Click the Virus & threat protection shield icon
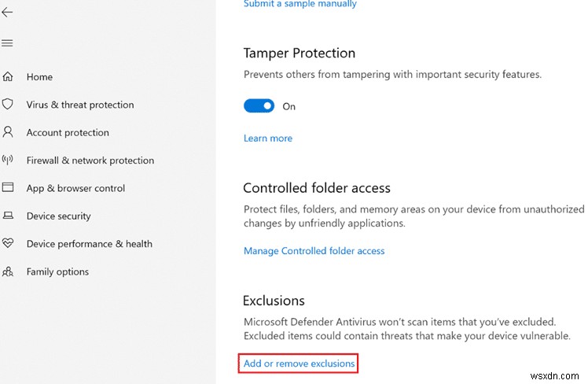Screen dimensions: 588x384 8,105
